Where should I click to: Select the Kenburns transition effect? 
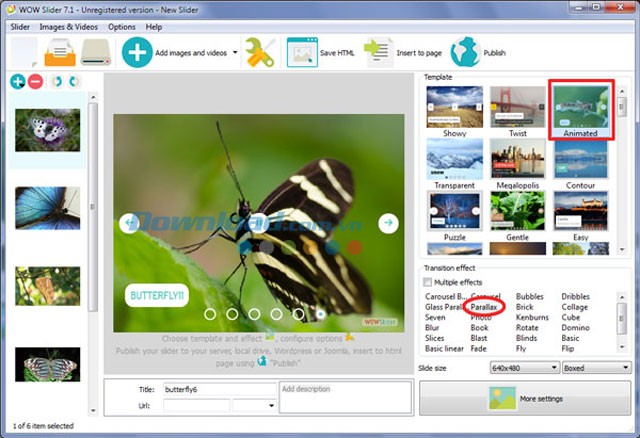[532, 317]
